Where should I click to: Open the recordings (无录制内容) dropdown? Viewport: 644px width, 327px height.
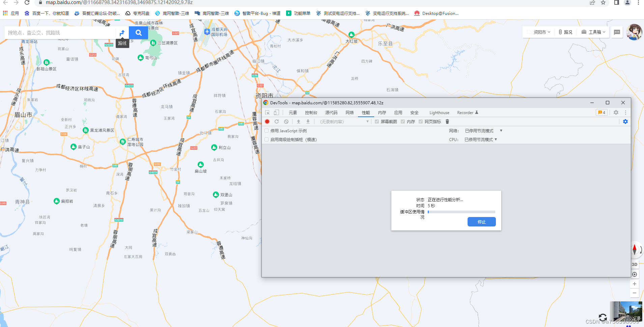[344, 121]
